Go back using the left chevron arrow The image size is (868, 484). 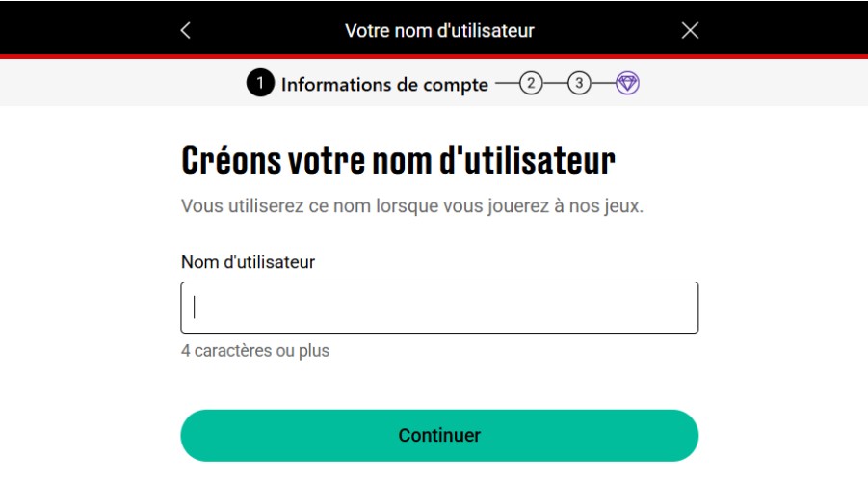pos(186,30)
